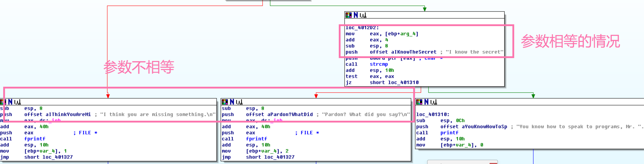Click the 'call strcmp' instruction

click(367, 64)
